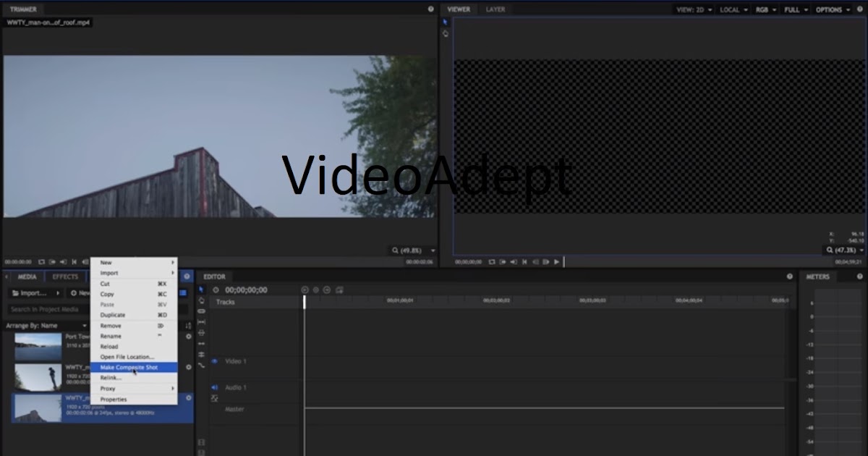The height and width of the screenshot is (456, 868).
Task: Expand the Import button arrow
Action: click(59, 293)
